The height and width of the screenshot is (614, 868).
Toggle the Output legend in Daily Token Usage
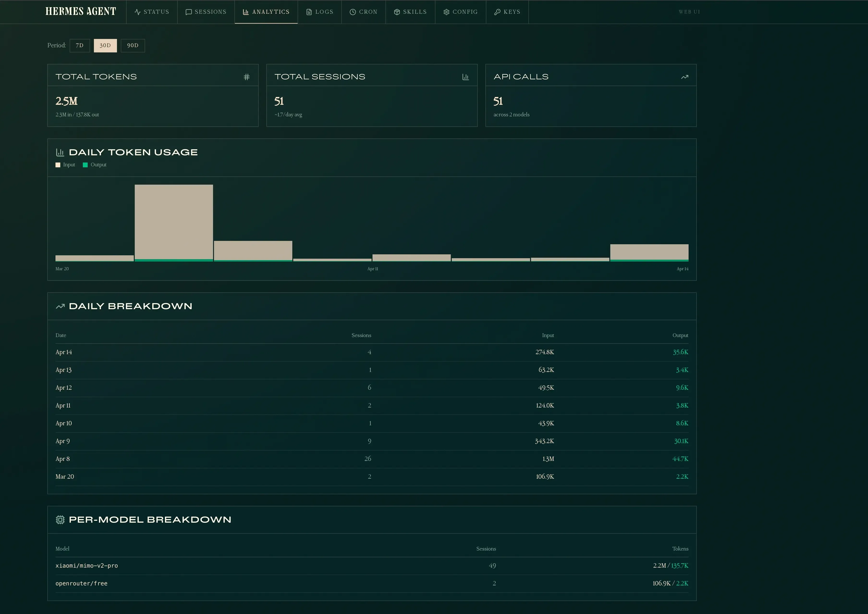tap(95, 165)
